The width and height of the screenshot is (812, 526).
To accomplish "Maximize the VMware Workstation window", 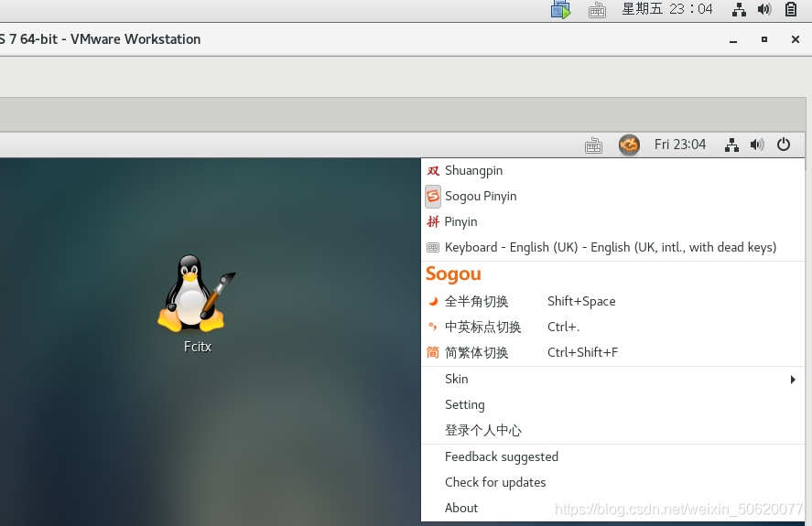I will tap(764, 39).
